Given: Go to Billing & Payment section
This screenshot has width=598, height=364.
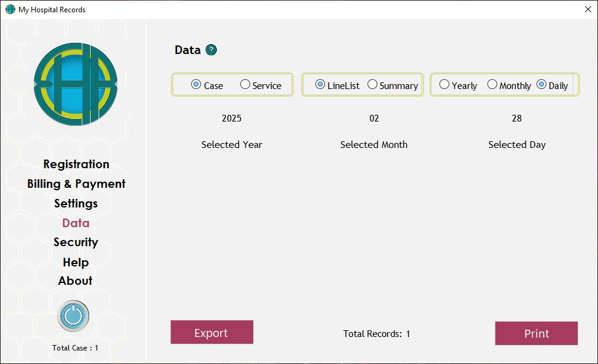Looking at the screenshot, I should coord(76,184).
